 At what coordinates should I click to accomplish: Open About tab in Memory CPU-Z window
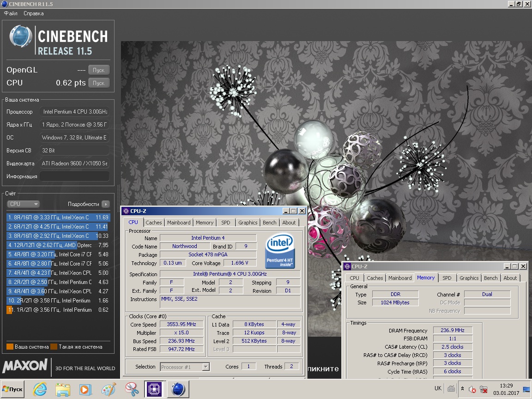510,278
